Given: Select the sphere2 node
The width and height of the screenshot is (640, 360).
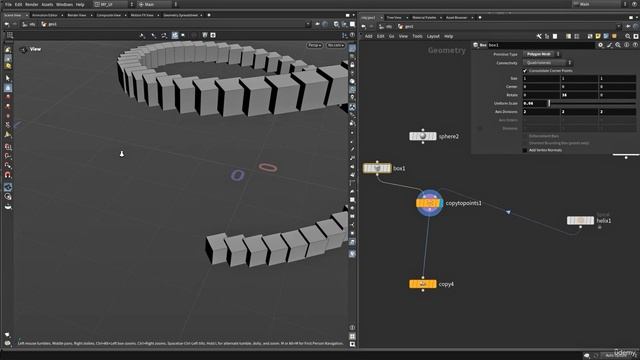Looking at the screenshot, I should 423,136.
